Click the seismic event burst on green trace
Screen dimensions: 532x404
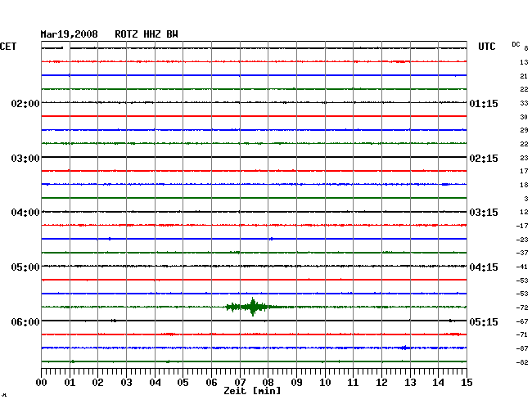[x=253, y=307]
